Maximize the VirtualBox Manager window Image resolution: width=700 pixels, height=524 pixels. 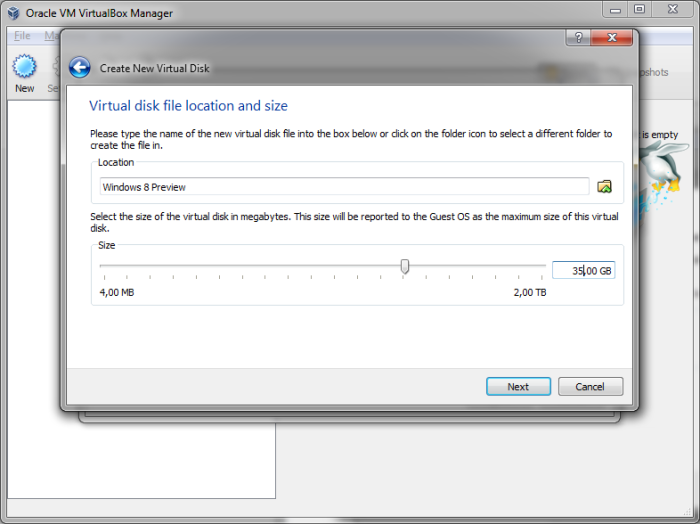640,10
